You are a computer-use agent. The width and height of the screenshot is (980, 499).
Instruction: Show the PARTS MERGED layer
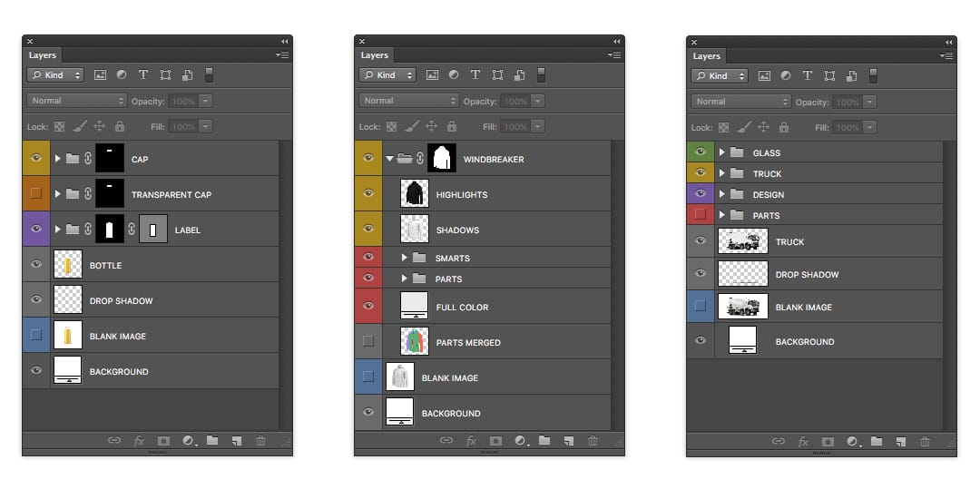[x=368, y=341]
